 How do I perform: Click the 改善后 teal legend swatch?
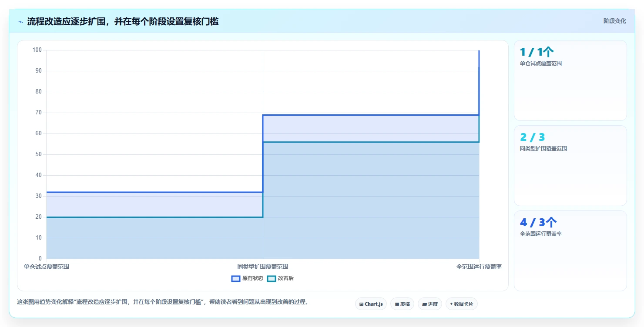(x=272, y=278)
